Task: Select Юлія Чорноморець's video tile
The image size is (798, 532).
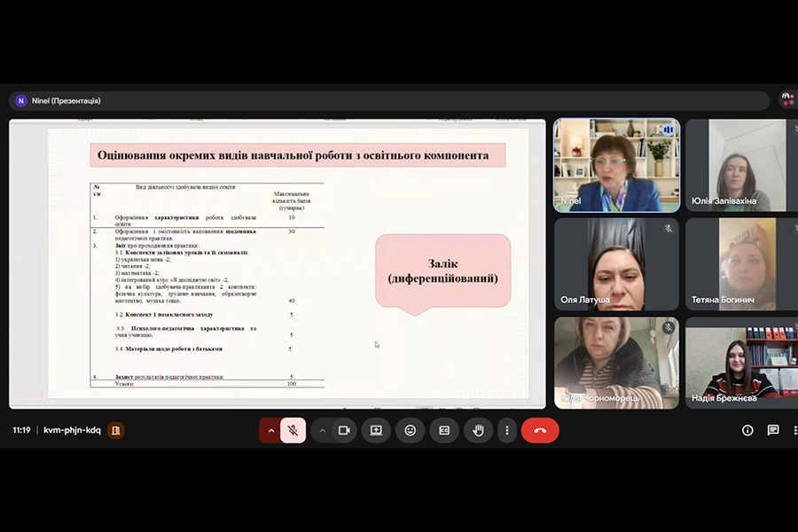Action: pyautogui.click(x=617, y=363)
